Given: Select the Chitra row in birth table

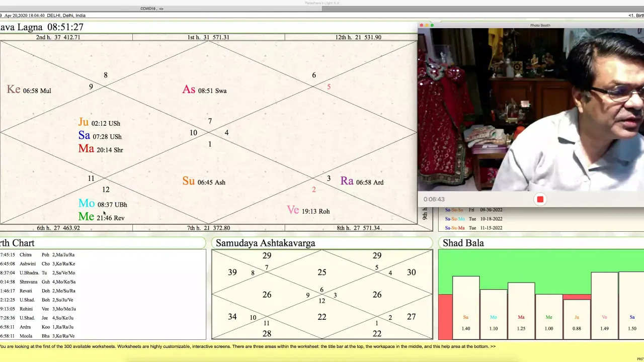Looking at the screenshot, I should tap(38, 255).
